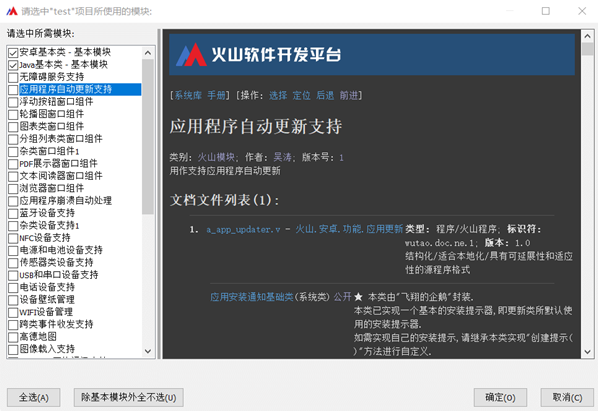Image resolution: width=598 pixels, height=411 pixels.
Task: Enable 跨类事件收发支持 checkbox
Action: click(13, 325)
